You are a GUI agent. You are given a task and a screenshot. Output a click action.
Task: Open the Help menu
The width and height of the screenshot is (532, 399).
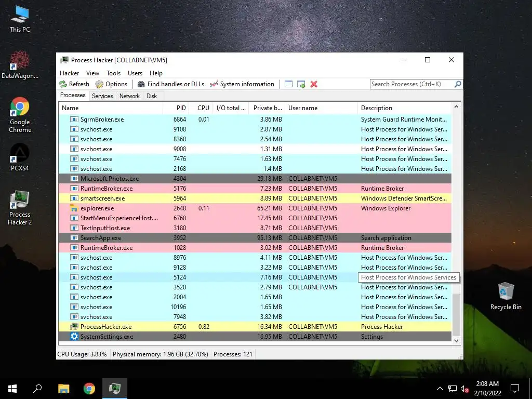click(156, 73)
